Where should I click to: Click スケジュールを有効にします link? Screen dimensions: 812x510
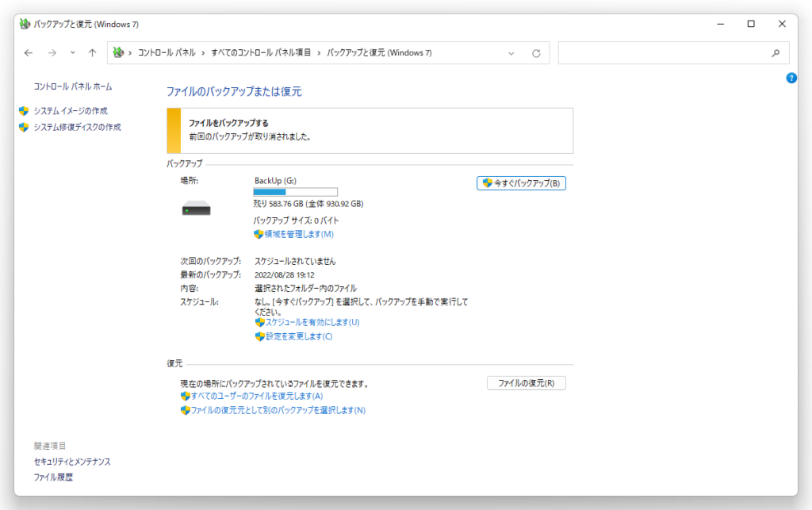click(312, 322)
